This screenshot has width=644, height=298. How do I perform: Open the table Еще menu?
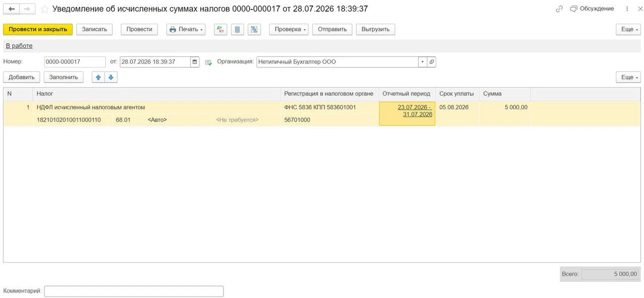click(x=628, y=77)
